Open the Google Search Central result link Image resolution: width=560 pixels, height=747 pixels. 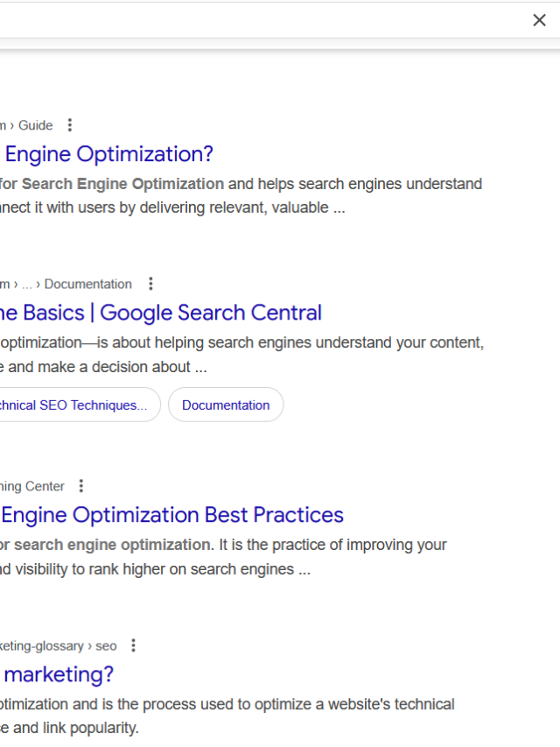(x=161, y=313)
